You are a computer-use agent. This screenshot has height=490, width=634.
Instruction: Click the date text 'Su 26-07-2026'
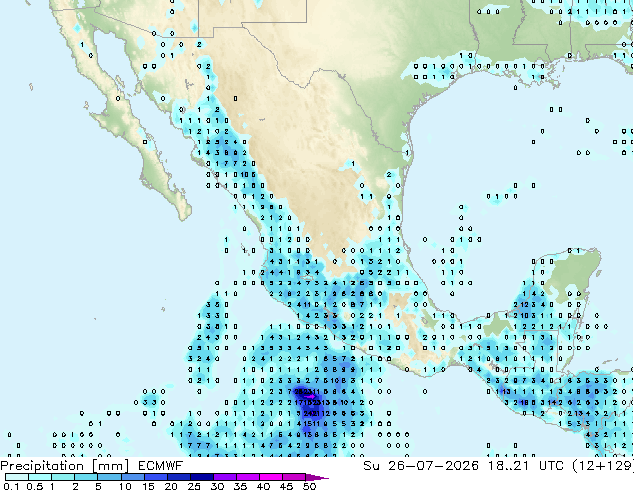pyautogui.click(x=421, y=466)
